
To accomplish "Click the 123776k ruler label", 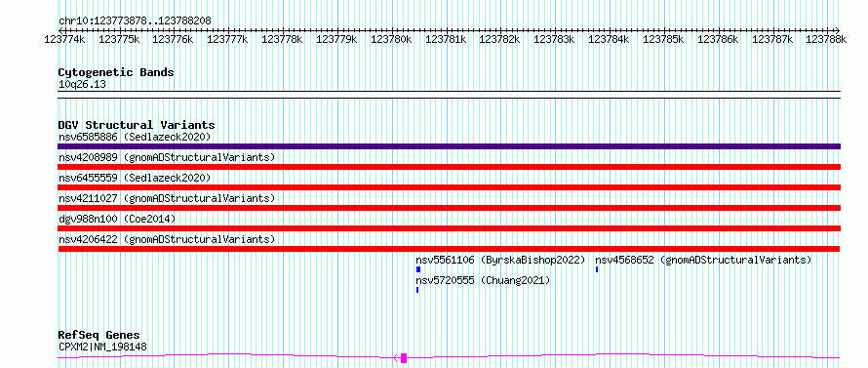I will pos(173,39).
